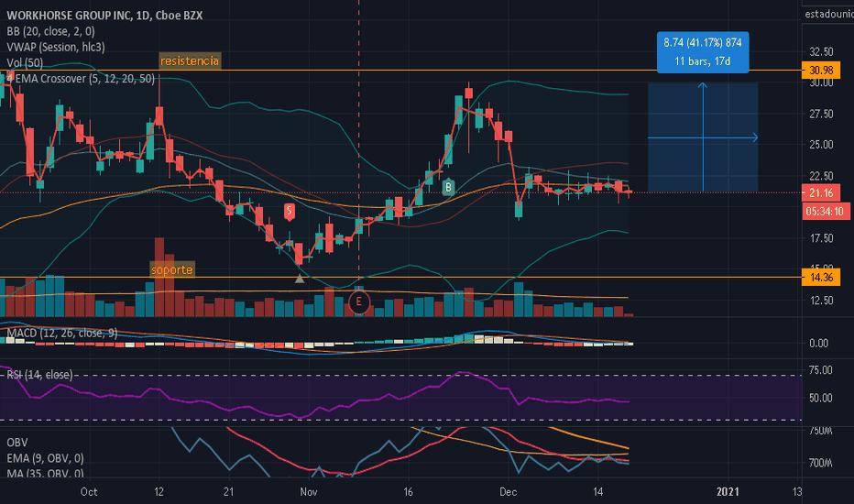Select the Vol (50) indicator legend
Image resolution: width=854 pixels, height=504 pixels.
coord(25,62)
